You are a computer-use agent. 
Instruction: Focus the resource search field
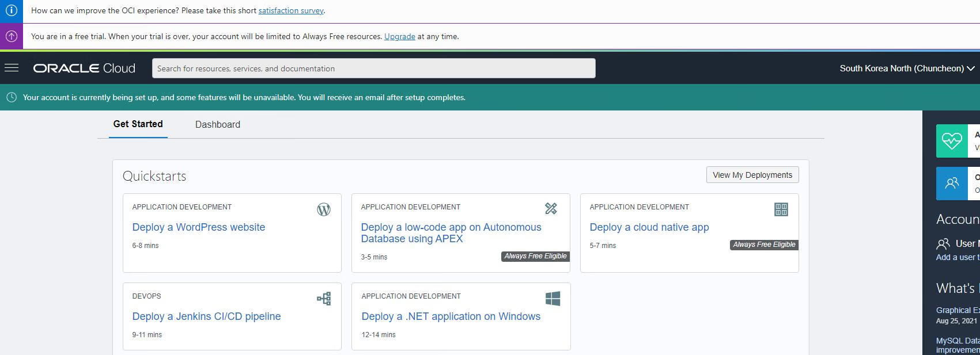pyautogui.click(x=373, y=68)
